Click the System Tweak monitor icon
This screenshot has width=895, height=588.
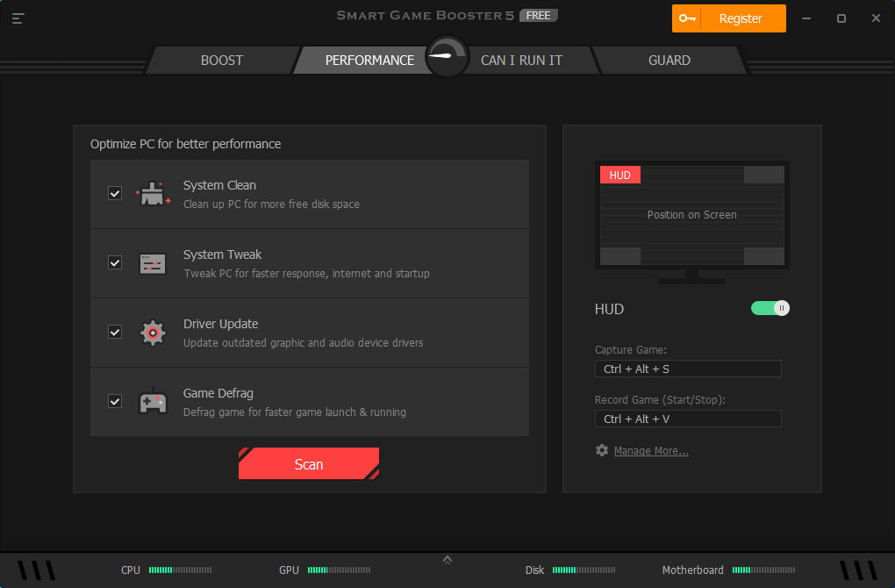(x=153, y=262)
